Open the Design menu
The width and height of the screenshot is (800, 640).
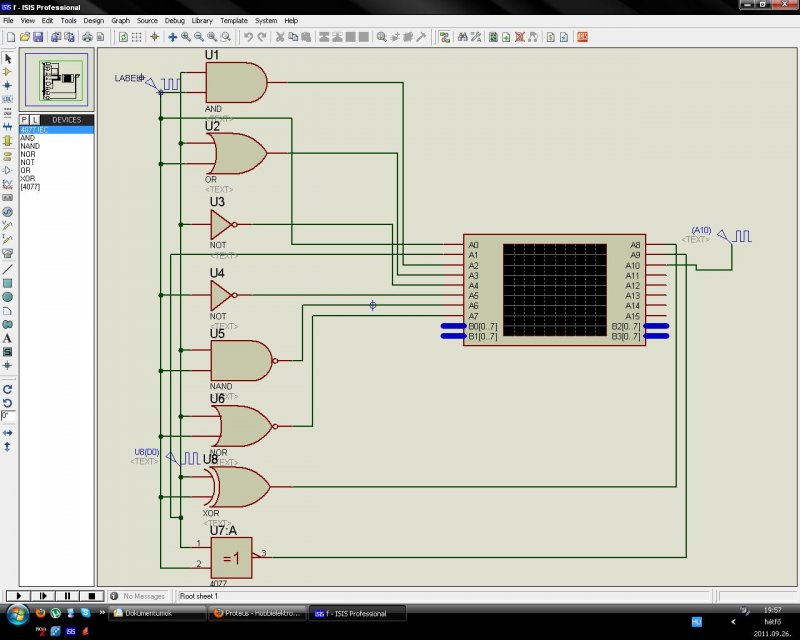coord(93,20)
